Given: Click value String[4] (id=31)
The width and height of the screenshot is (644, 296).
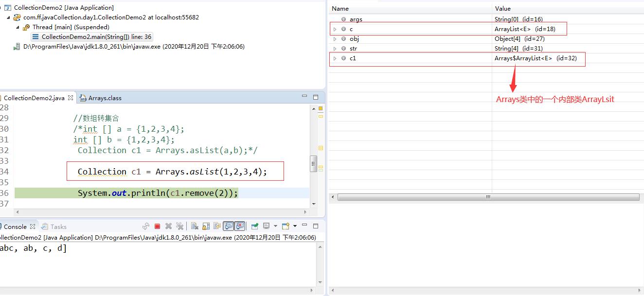Looking at the screenshot, I should tap(519, 49).
